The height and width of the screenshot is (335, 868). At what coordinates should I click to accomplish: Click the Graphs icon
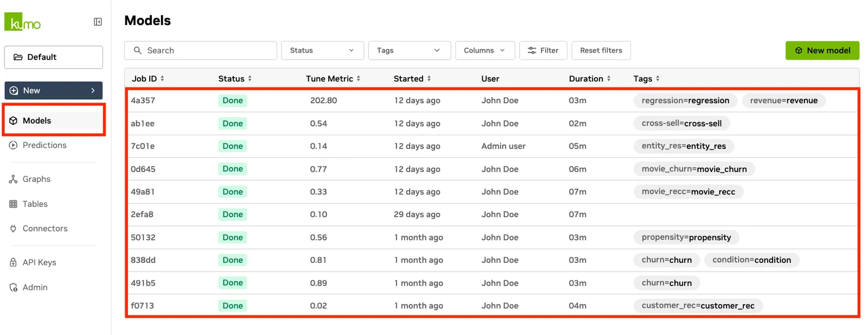point(14,179)
